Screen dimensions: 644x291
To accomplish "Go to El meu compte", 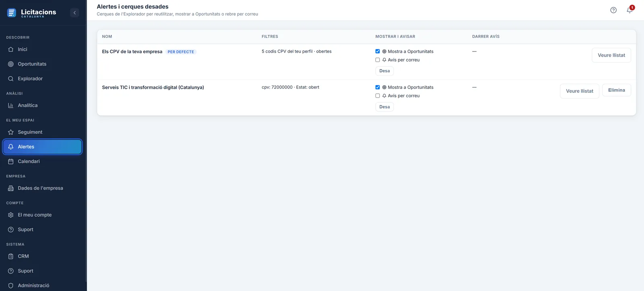I will point(42,215).
